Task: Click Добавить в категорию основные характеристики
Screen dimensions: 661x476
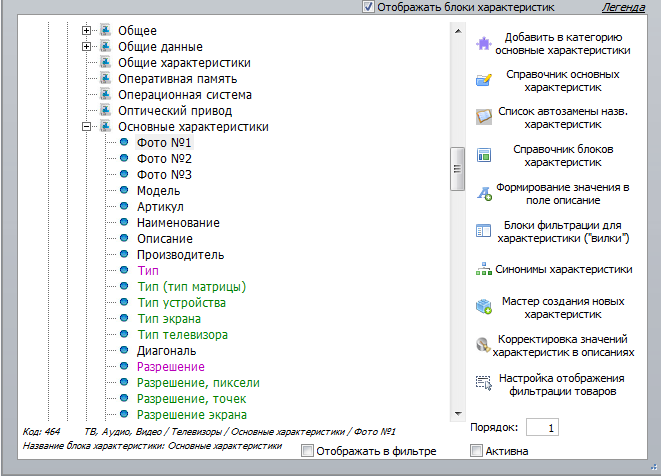Action: [x=563, y=44]
